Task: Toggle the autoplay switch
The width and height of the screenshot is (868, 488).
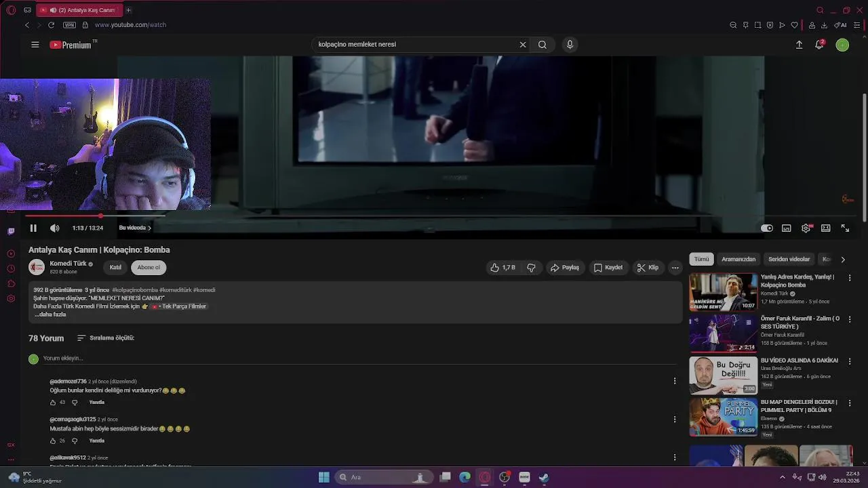Action: coord(767,228)
